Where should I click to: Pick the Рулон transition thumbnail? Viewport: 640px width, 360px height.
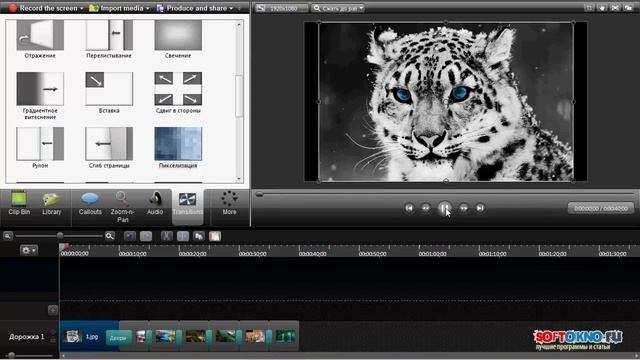pos(40,144)
